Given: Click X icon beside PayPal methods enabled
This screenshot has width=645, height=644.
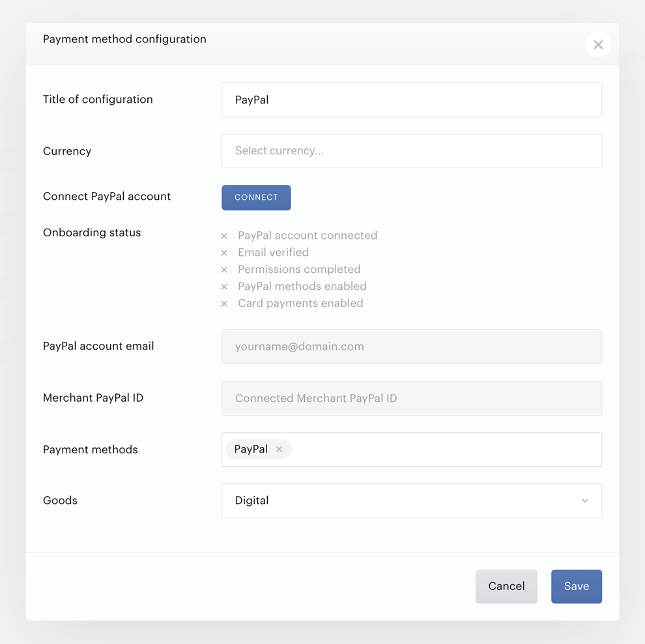Looking at the screenshot, I should coord(224,287).
